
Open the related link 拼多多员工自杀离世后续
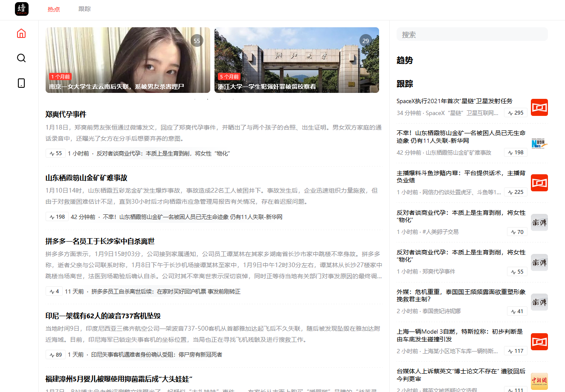pos(166,291)
